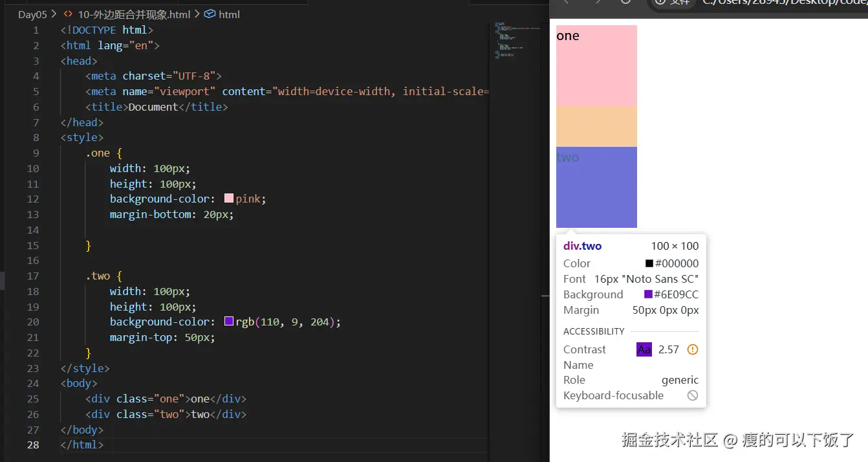Click the pink 'one' box in browser
Screen dimensions: 868x462
click(x=596, y=66)
